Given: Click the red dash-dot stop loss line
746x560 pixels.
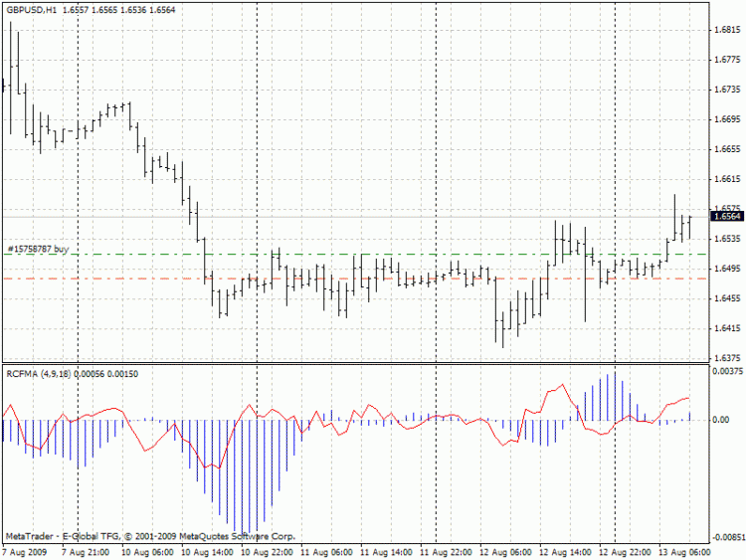Looking at the screenshot, I should pyautogui.click(x=298, y=280).
